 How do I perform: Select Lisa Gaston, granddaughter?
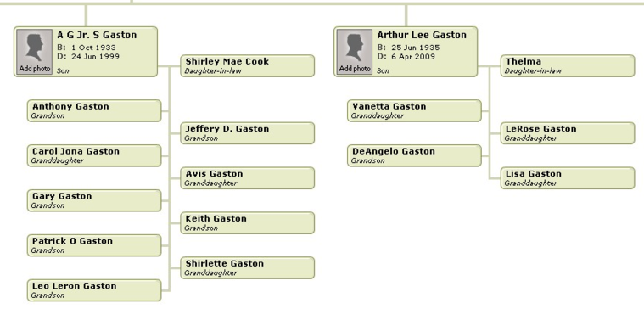point(568,178)
